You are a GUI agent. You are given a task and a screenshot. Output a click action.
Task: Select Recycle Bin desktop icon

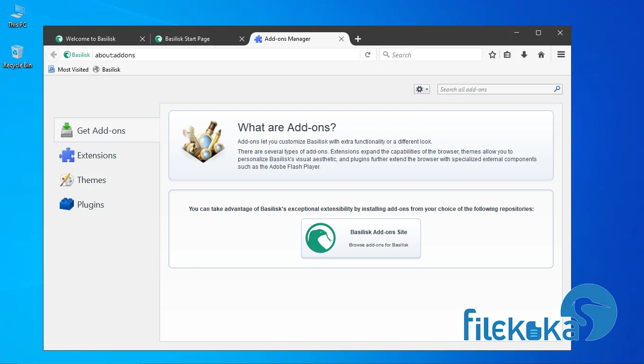click(18, 57)
